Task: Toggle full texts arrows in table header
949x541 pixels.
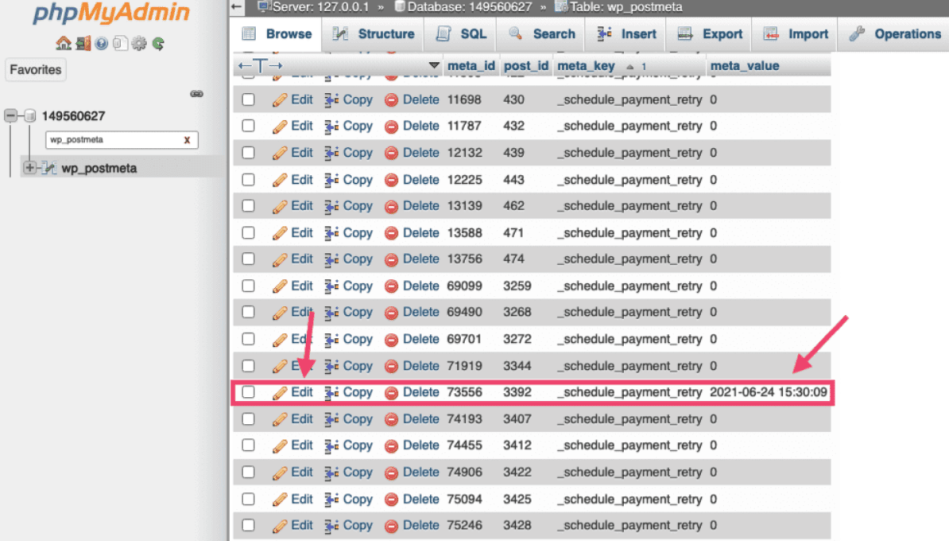Action: tap(260, 65)
